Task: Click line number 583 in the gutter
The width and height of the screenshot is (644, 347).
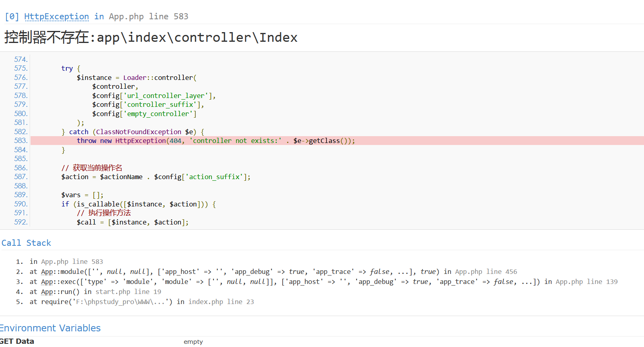Action: (x=21, y=141)
